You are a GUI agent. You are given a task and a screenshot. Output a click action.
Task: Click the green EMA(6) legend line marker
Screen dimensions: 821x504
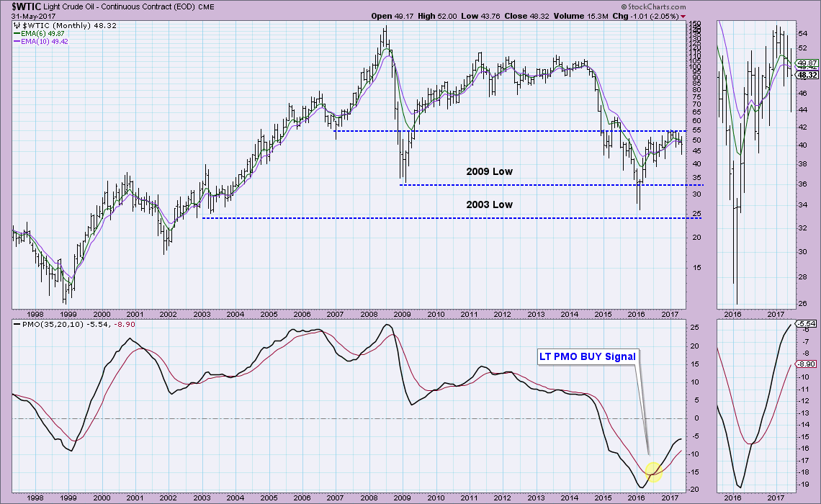[17, 34]
